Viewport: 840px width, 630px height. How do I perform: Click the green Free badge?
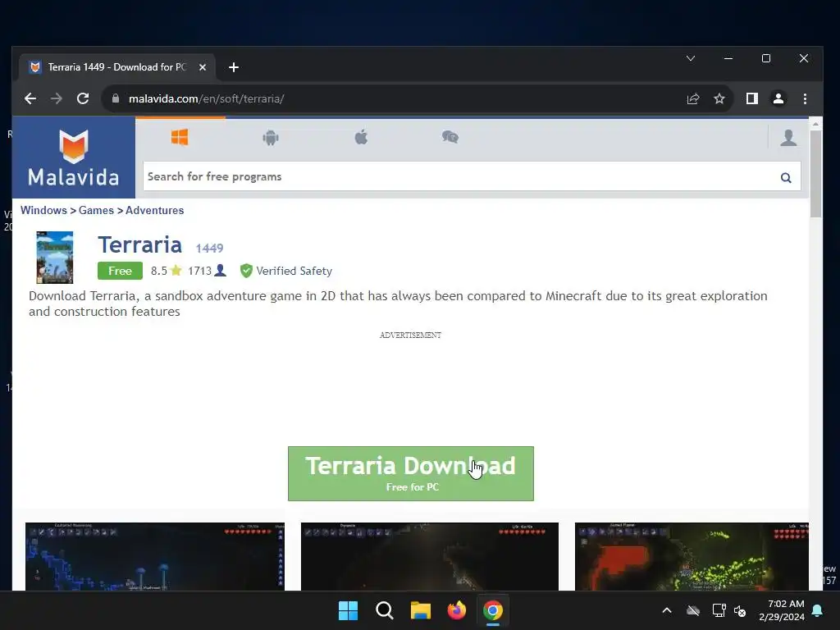coord(120,271)
